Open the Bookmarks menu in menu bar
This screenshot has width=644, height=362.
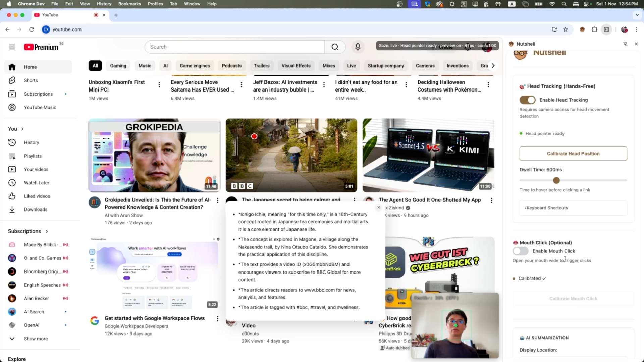129,4
